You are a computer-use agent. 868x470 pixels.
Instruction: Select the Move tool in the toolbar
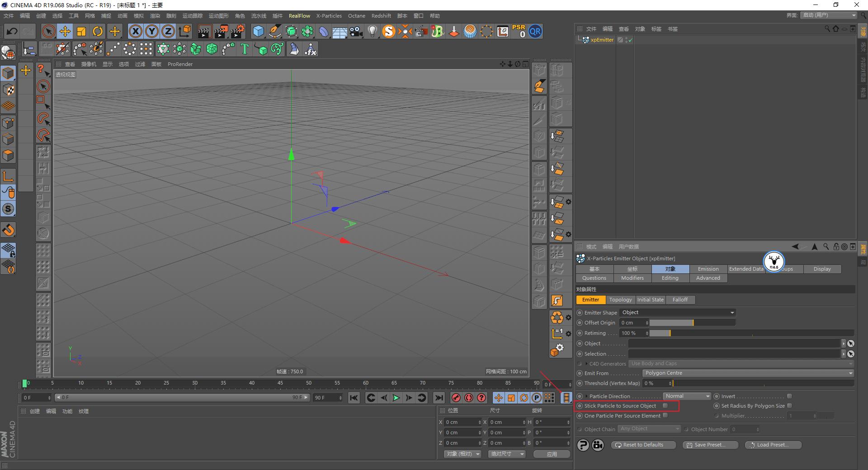(65, 31)
